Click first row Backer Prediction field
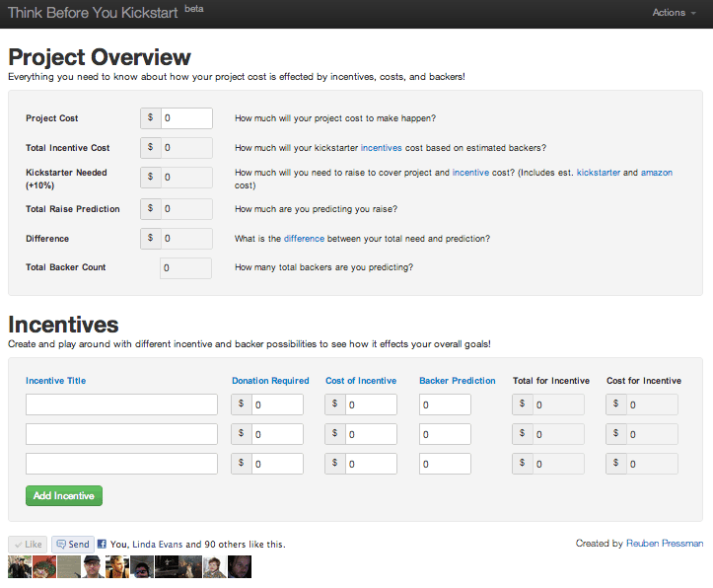The image size is (713, 588). click(x=445, y=404)
